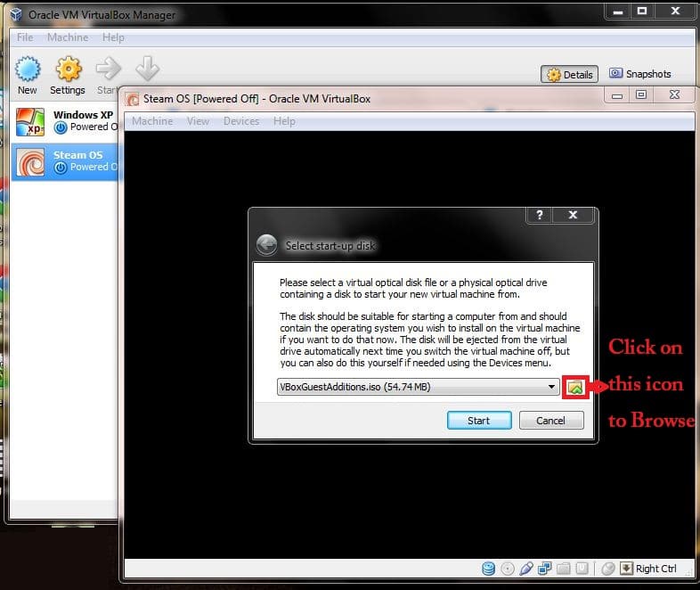
Task: Click the Details button in Manager
Action: (570, 75)
